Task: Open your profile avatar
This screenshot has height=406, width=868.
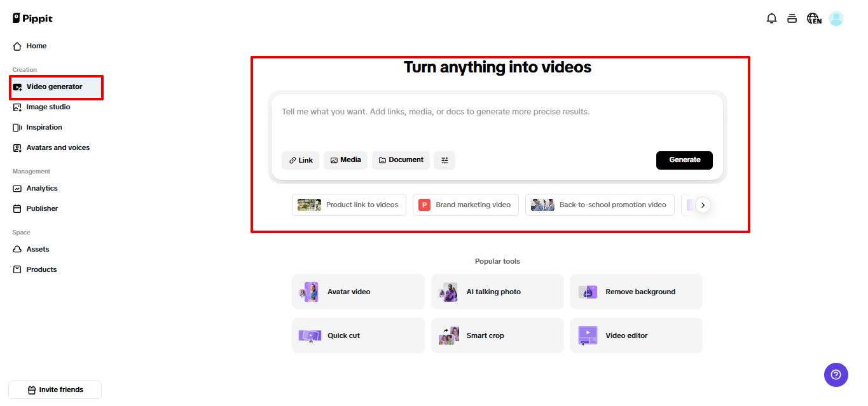Action: click(836, 18)
